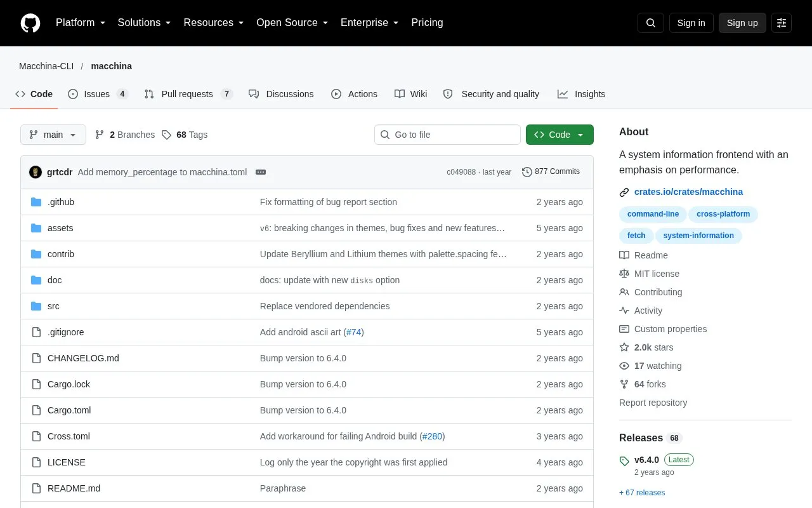Open commit hash c049088
812x508 pixels.
coord(461,172)
